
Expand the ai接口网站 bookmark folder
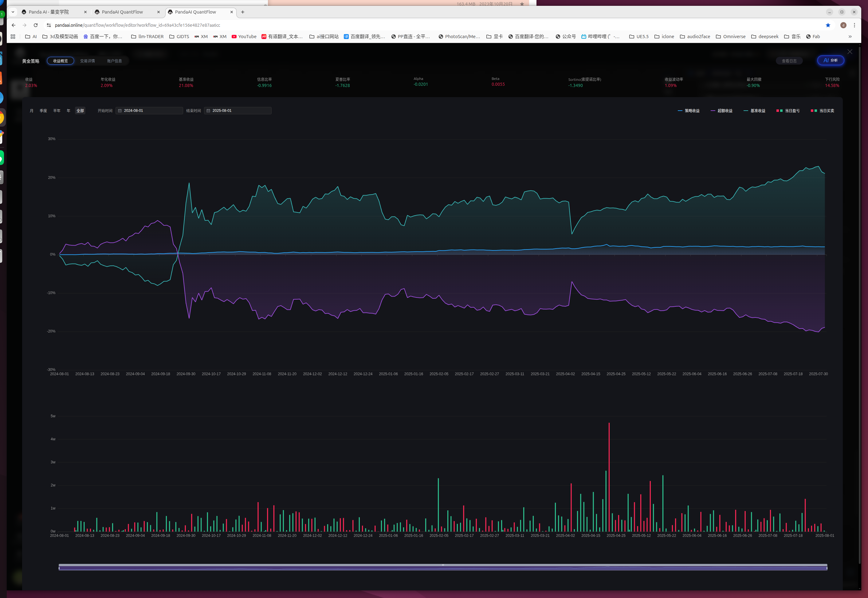click(x=324, y=36)
